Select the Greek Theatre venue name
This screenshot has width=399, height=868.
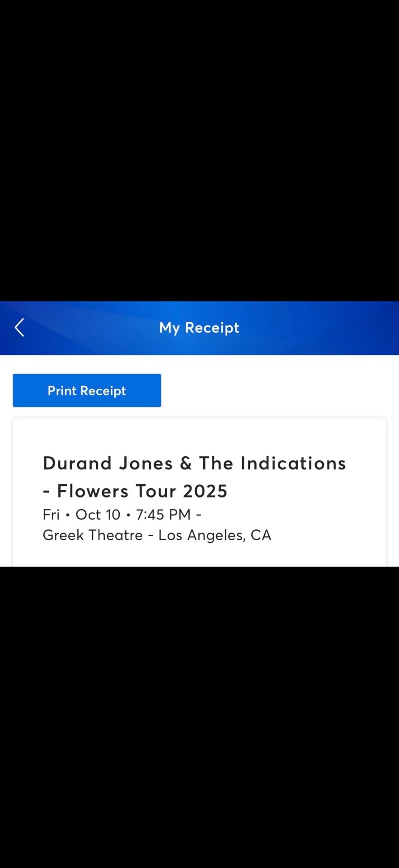click(x=93, y=535)
